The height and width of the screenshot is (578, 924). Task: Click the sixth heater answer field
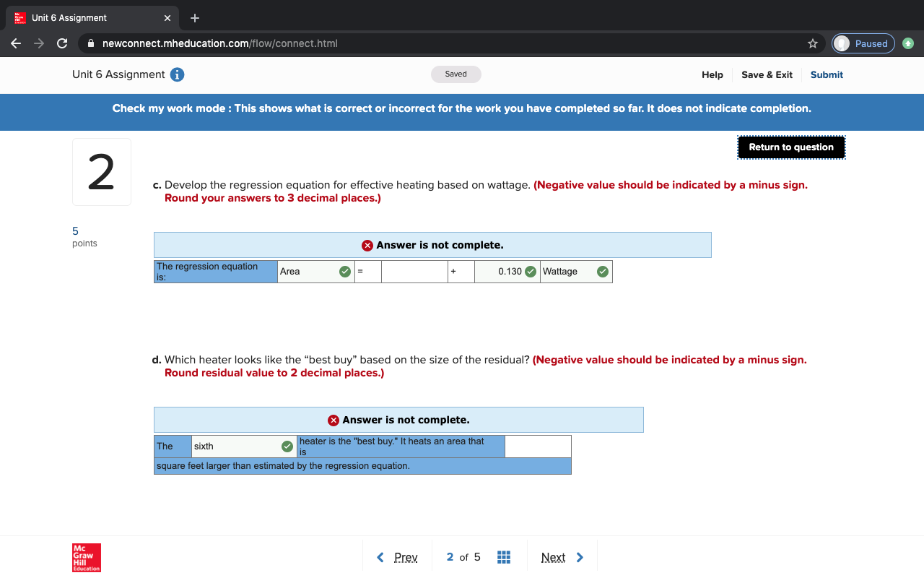(244, 447)
